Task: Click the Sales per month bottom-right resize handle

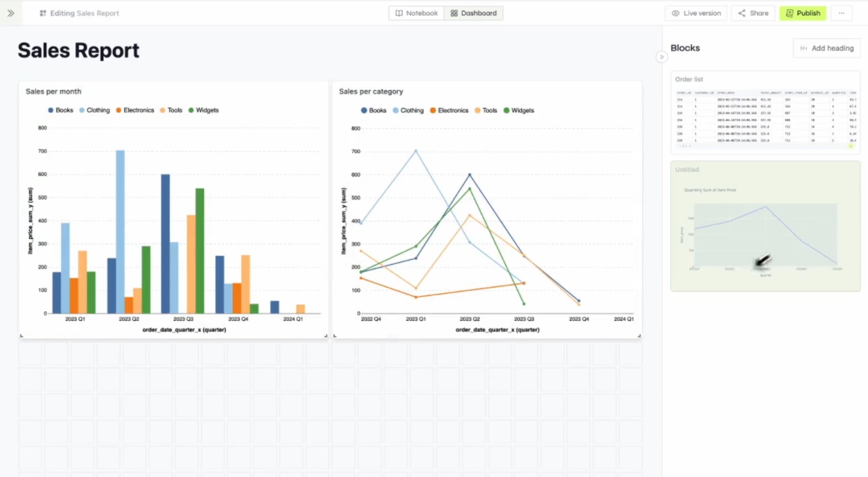Action: click(325, 336)
